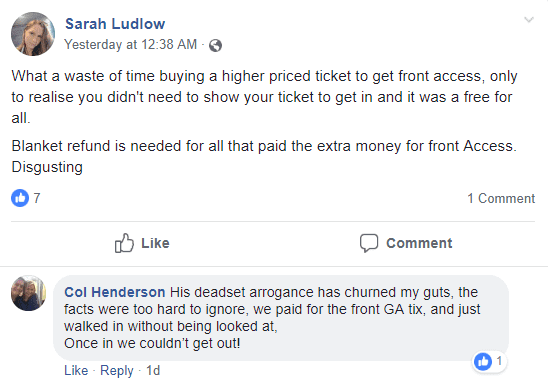Click the 'Yesterday at 12:38 AM' timestamp
The height and width of the screenshot is (386, 548).
coord(131,44)
